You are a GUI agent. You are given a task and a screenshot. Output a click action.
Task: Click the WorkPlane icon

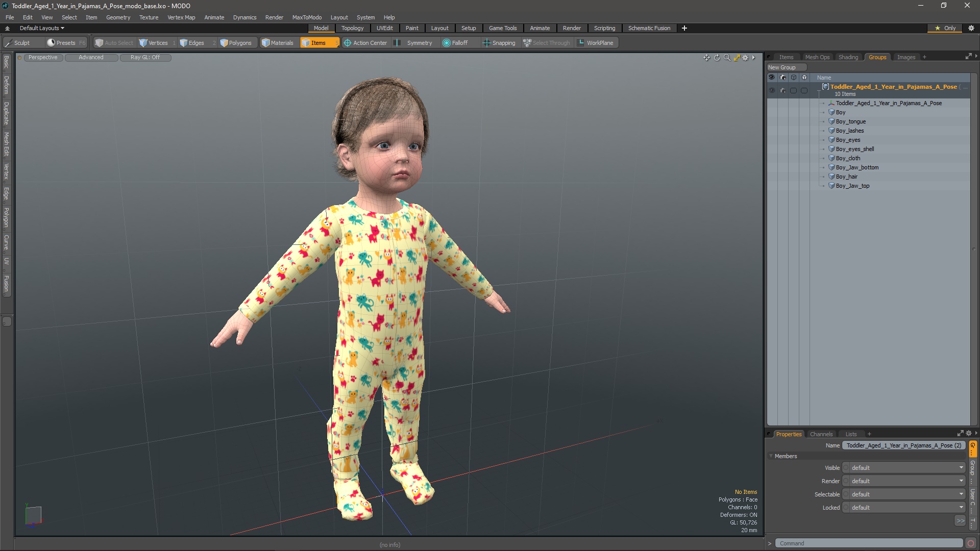click(x=581, y=43)
